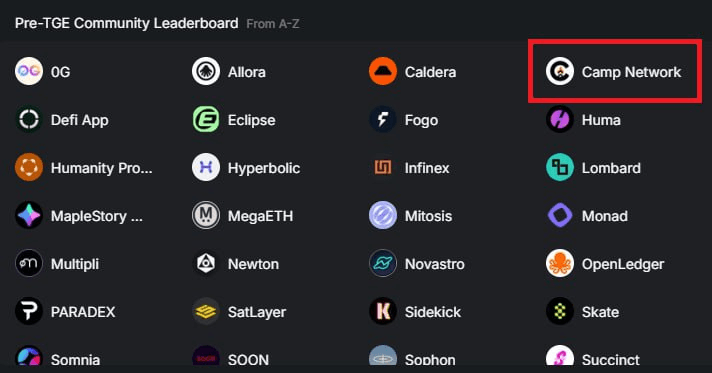Click the purple Huma logo icon
This screenshot has width=712, height=373.
560,119
